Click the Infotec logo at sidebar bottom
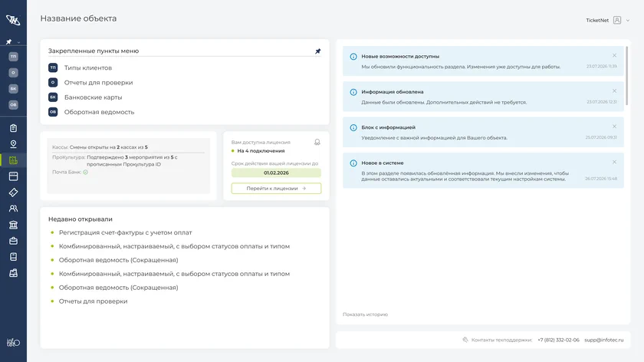The width and height of the screenshot is (644, 362). [x=13, y=342]
